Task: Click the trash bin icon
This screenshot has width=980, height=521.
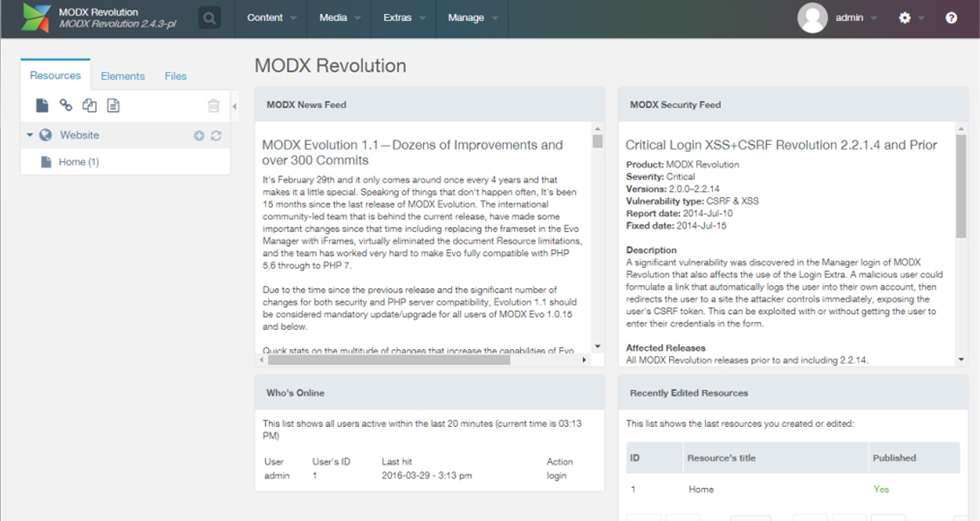Action: tap(214, 106)
